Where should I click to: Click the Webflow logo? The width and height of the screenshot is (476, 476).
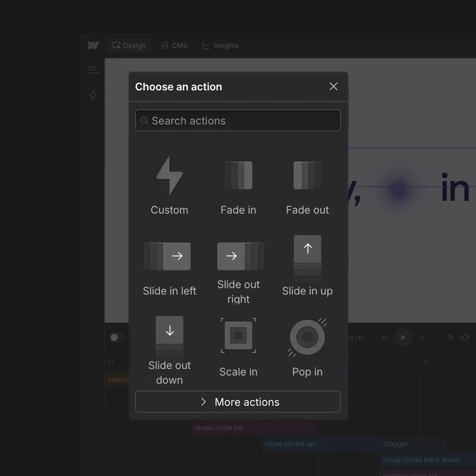click(93, 45)
